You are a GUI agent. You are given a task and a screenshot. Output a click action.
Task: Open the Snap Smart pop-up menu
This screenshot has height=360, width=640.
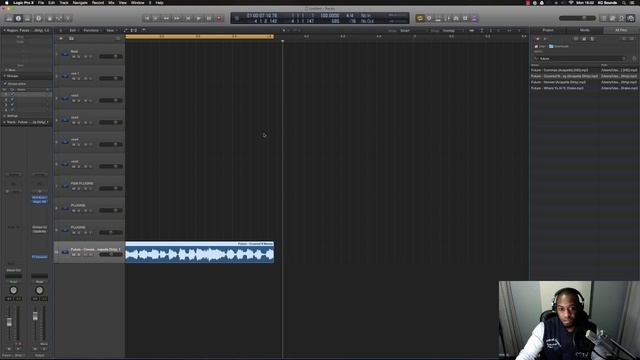click(413, 31)
